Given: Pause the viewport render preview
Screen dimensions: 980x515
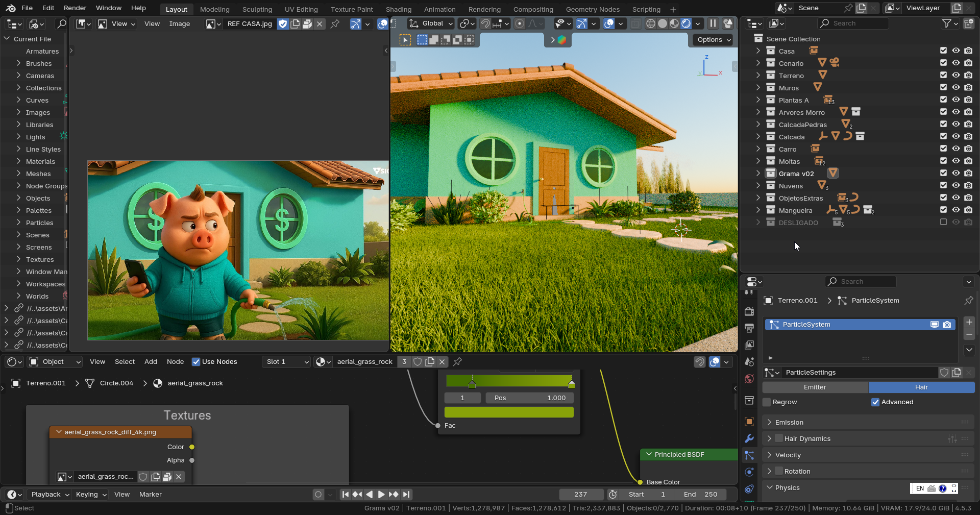Looking at the screenshot, I should point(713,23).
